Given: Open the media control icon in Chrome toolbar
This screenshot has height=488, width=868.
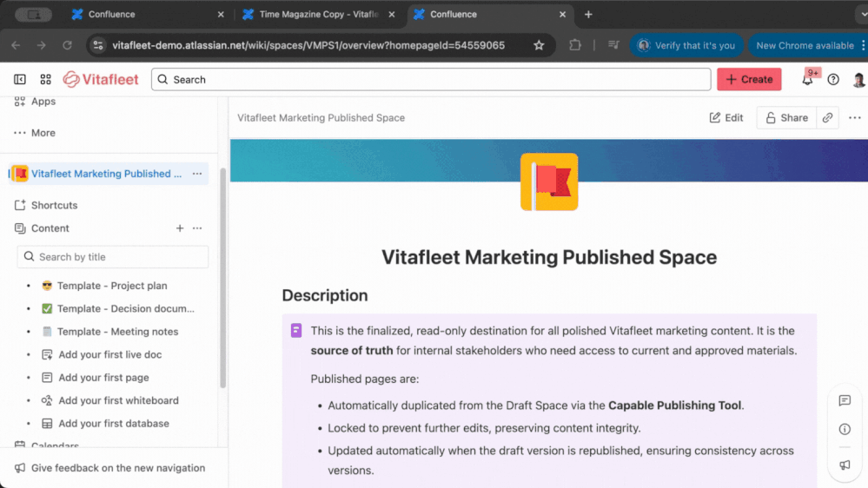Looking at the screenshot, I should [613, 45].
